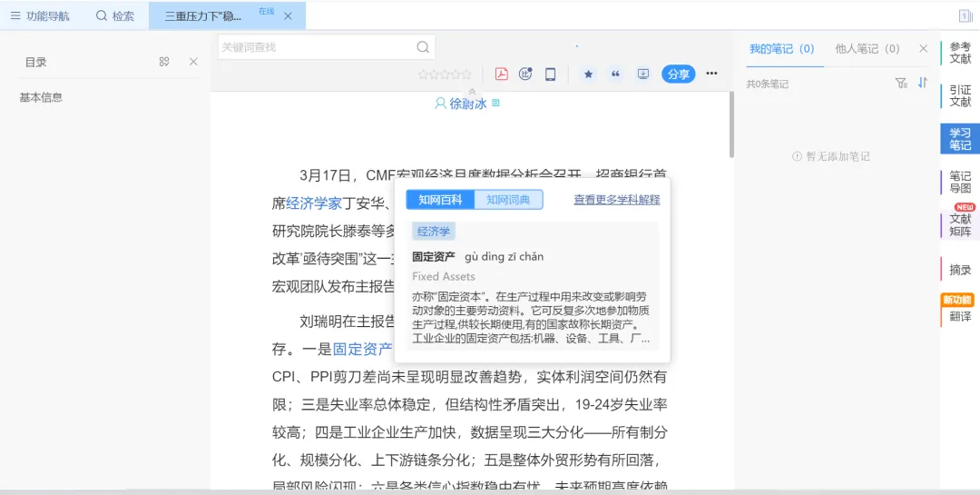Select 基本信息 in the catalog
Viewport: 980px width, 495px height.
click(x=41, y=97)
